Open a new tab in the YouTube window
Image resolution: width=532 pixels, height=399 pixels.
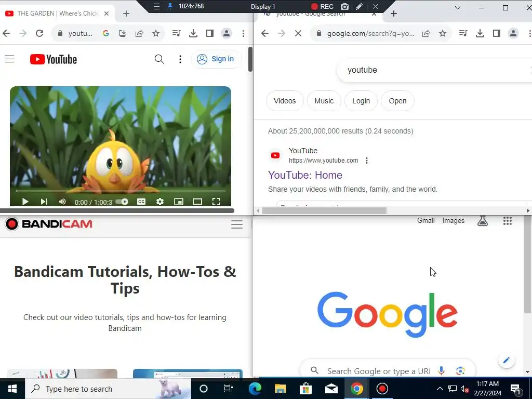coord(126,14)
